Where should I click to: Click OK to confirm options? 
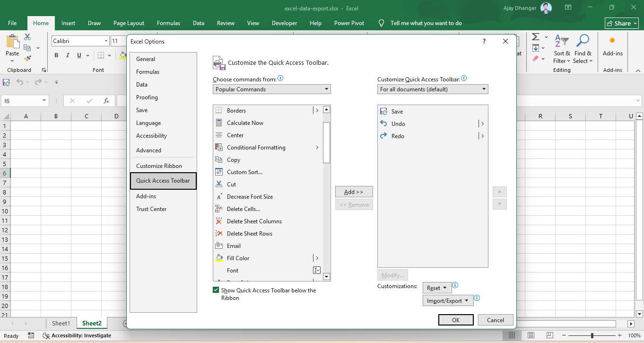pos(456,320)
